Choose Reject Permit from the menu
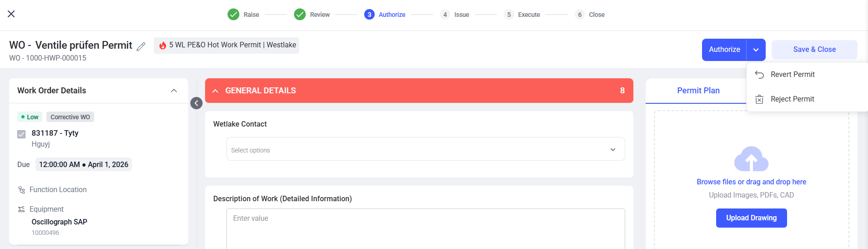The height and width of the screenshot is (249, 868). pos(793,99)
